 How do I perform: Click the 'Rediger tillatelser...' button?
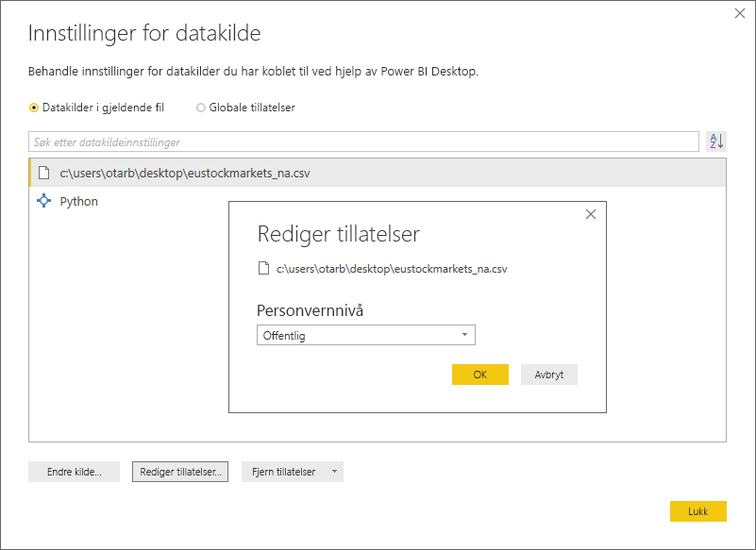tap(179, 472)
